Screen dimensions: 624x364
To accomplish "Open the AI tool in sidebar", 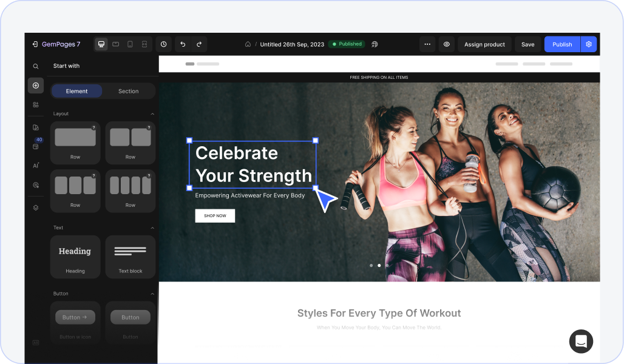I will pos(36,166).
